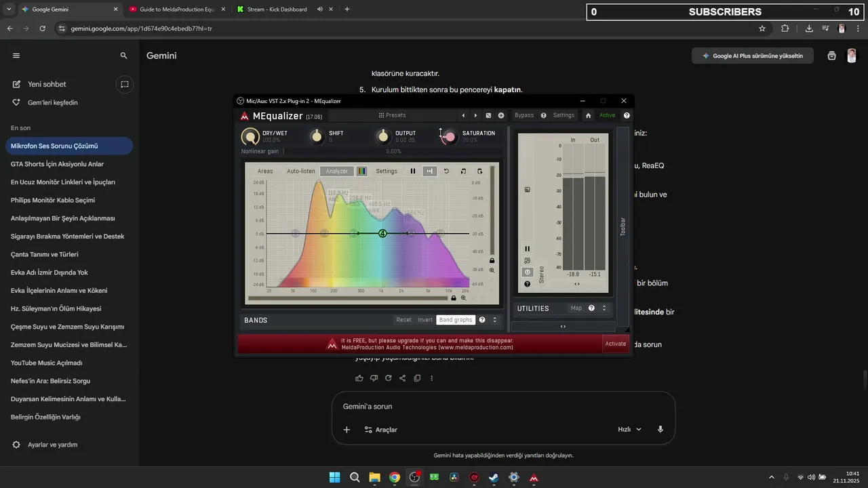Click the OUTPUT knob

[x=383, y=137]
